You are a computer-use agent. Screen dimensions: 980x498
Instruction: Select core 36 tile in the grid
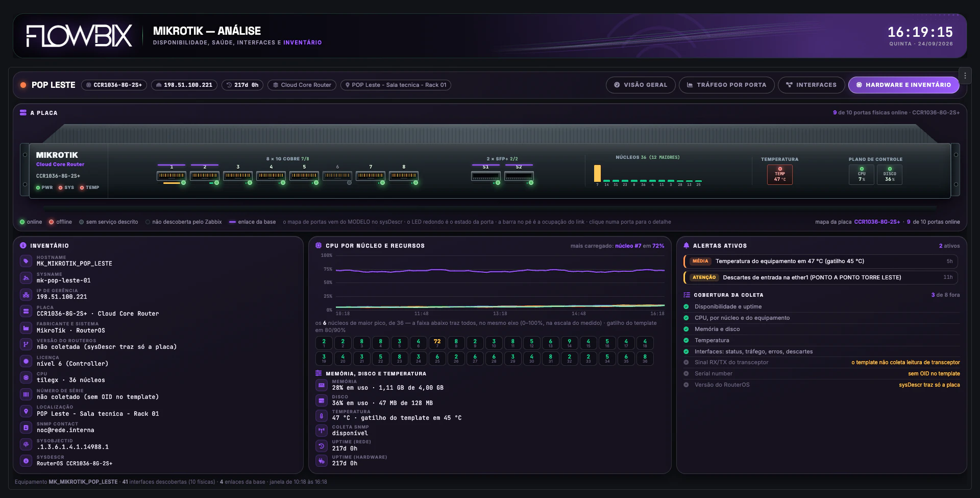645,359
